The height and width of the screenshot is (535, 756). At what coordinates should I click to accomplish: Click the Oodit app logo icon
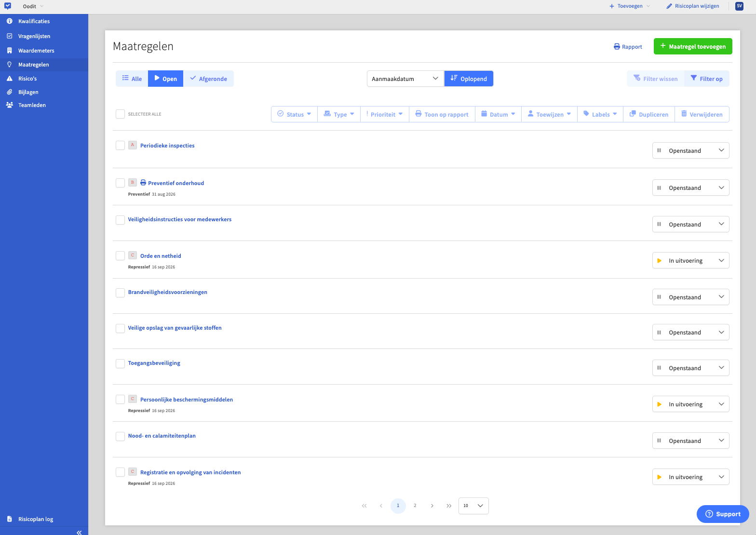coord(8,6)
